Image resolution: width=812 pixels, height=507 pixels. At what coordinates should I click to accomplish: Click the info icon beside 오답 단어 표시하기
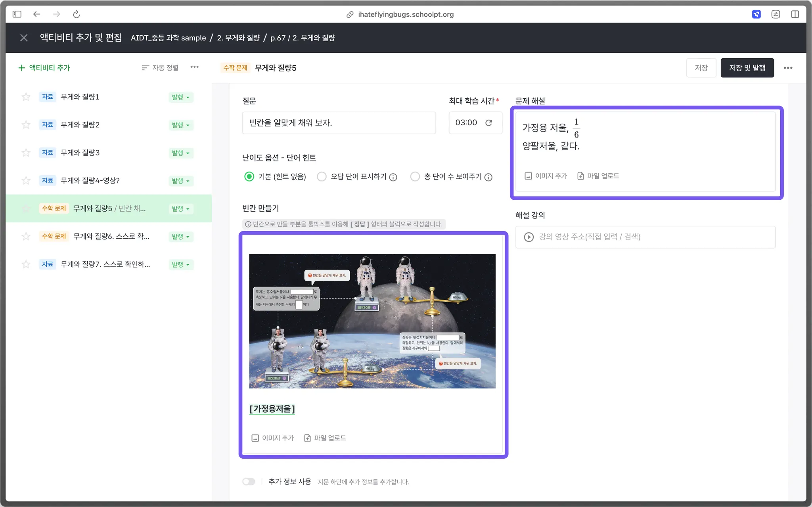click(x=393, y=177)
